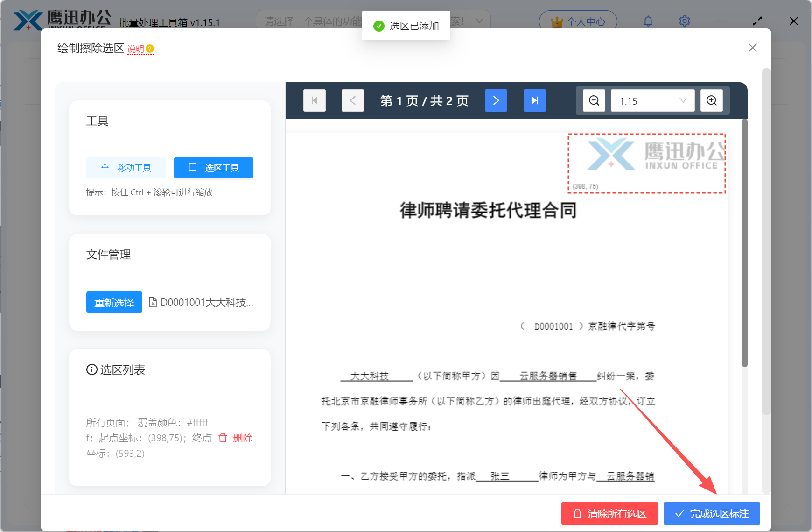This screenshot has height=532, width=812.
Task: Click the 提示: 按住 Ctrl + 滚轮可进行缩放 hint
Action: point(149,192)
